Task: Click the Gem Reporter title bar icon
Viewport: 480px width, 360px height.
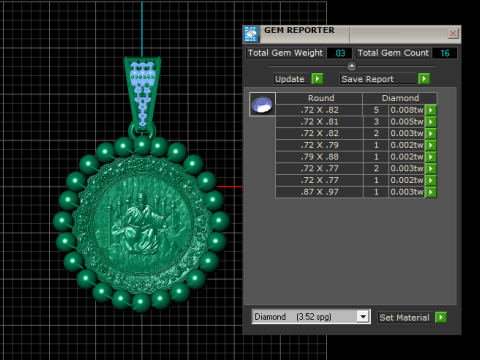Action: (251, 34)
